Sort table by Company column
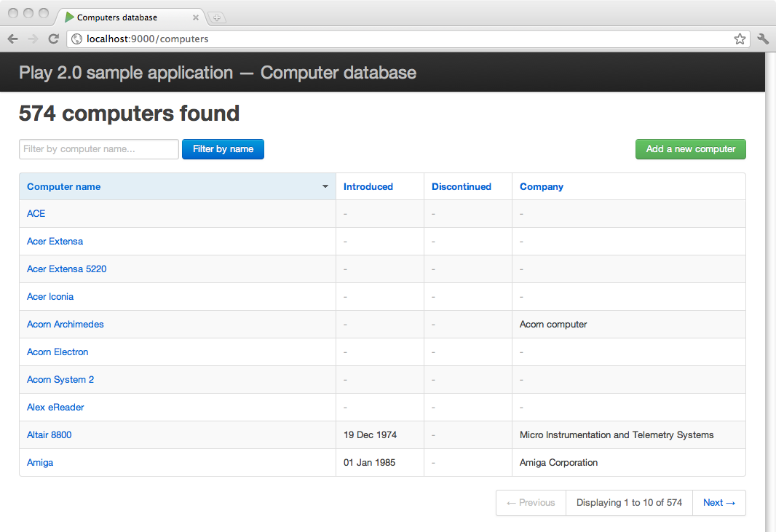 tap(542, 187)
